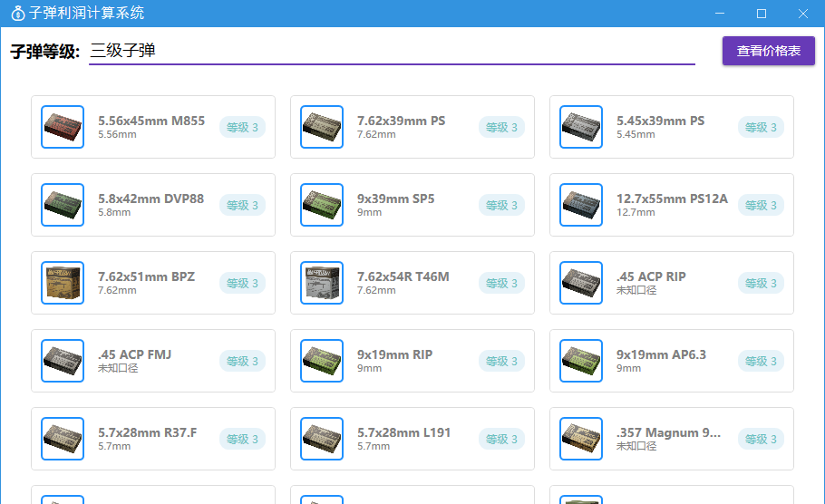Viewport: 825px width, 504px height.
Task: Select the 9x19mm RIP ammo name
Action: click(394, 354)
